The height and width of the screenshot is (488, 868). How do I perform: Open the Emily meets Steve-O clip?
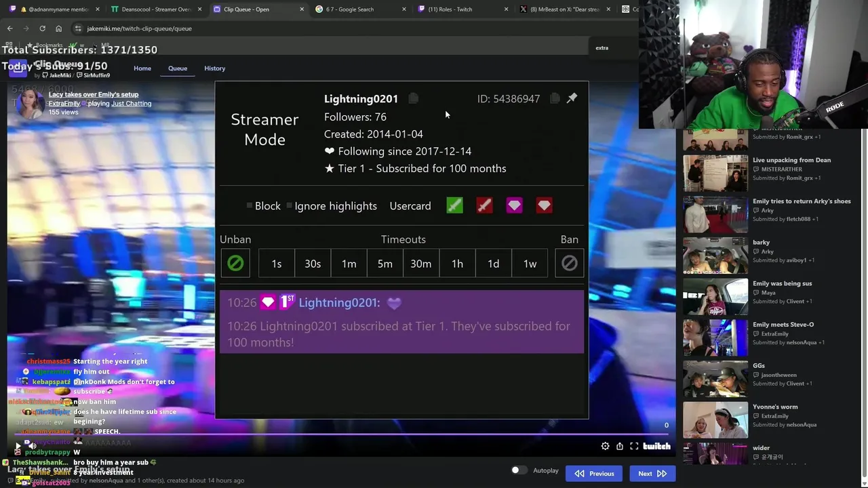click(x=715, y=338)
